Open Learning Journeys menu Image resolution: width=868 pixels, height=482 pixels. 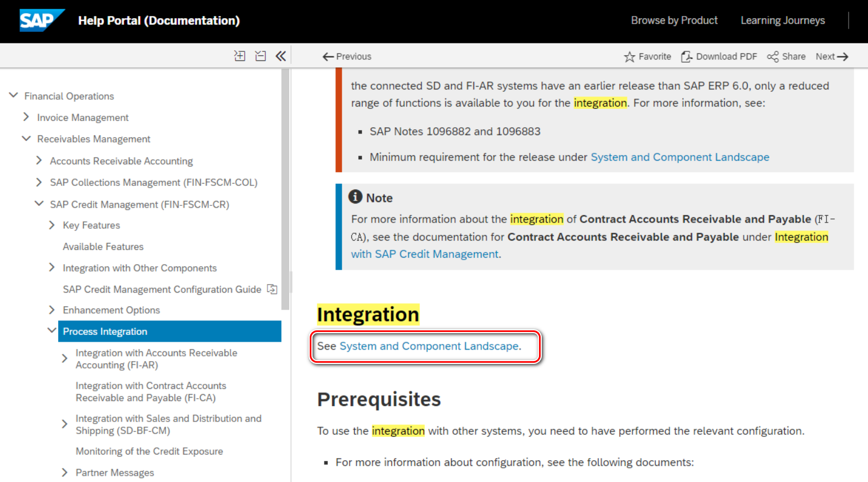point(782,21)
